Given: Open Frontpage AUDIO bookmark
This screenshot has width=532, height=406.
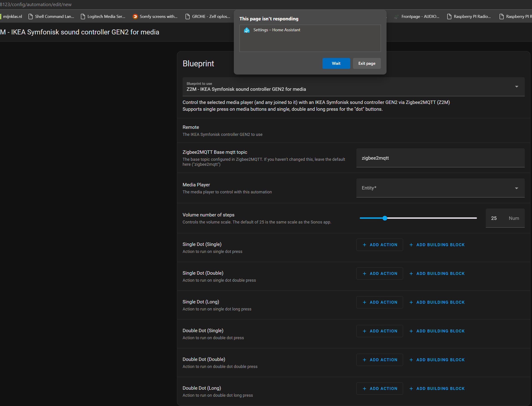Looking at the screenshot, I should [417, 17].
